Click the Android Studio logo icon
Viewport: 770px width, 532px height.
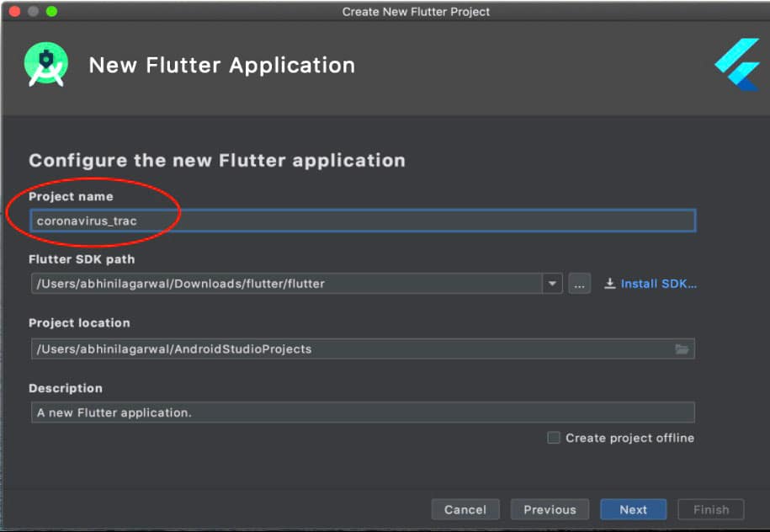46,65
